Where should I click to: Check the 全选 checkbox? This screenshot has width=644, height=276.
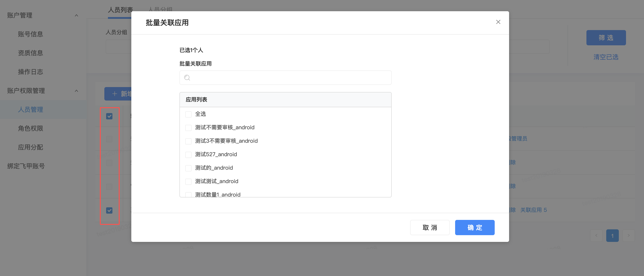tap(188, 114)
